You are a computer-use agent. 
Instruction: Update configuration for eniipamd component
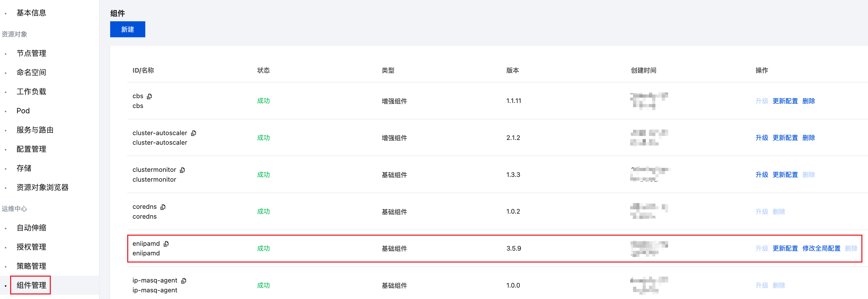point(785,248)
